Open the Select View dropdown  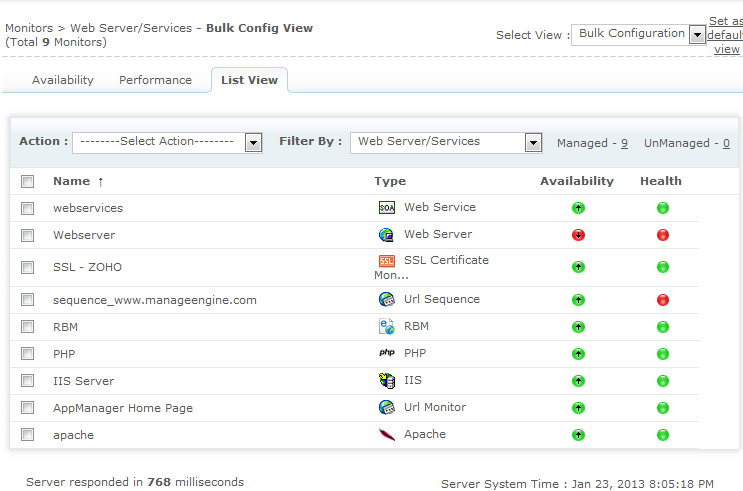(638, 34)
